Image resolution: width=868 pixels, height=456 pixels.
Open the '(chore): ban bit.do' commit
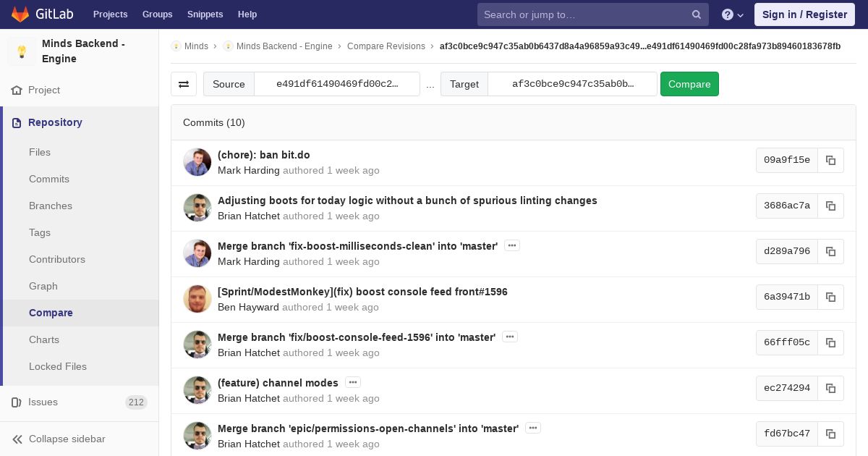(264, 155)
